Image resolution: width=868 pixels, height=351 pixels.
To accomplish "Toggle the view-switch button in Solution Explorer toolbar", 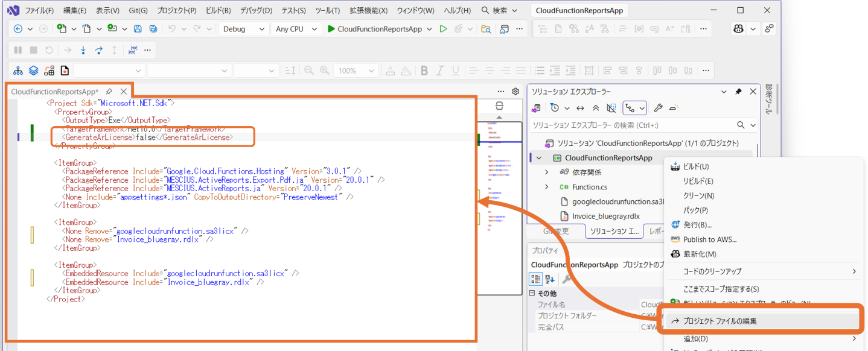I will tap(635, 108).
